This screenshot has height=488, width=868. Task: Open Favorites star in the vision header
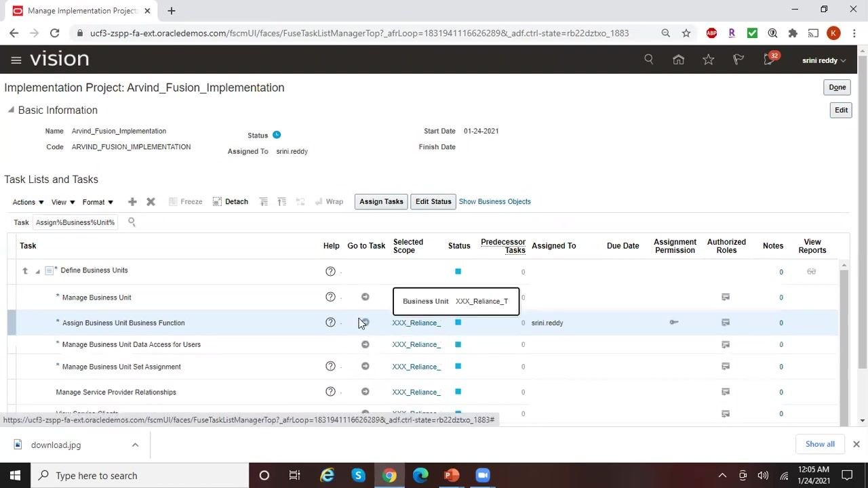pyautogui.click(x=709, y=60)
